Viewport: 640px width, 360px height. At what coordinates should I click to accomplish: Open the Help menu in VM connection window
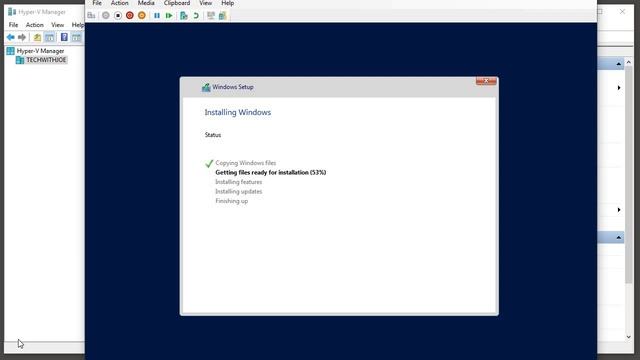pyautogui.click(x=227, y=3)
